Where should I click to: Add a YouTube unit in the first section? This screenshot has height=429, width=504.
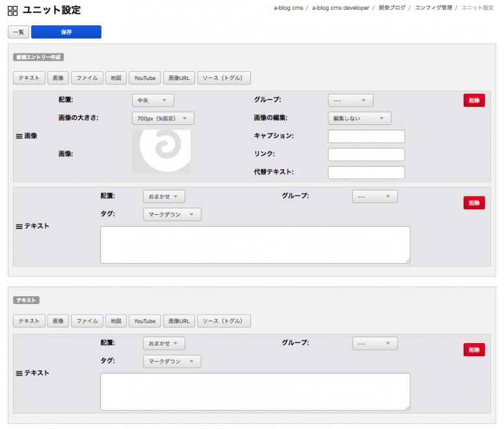[144, 78]
